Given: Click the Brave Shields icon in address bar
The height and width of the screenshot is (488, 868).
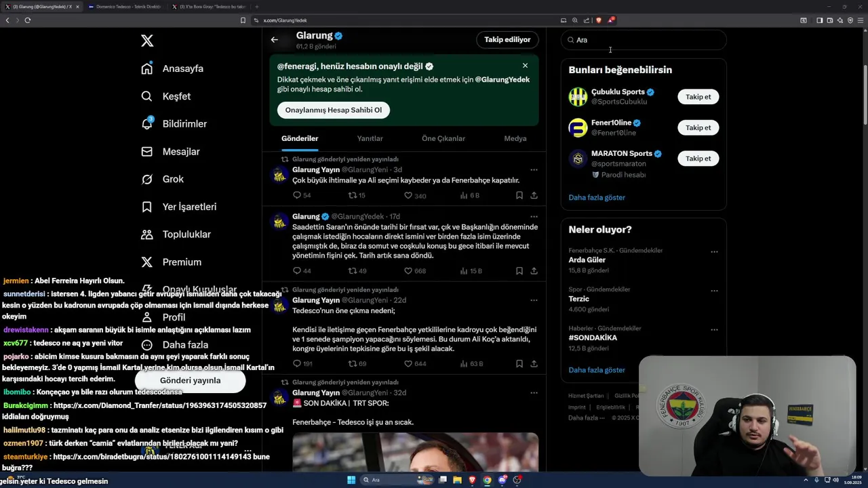Looking at the screenshot, I should pos(598,20).
